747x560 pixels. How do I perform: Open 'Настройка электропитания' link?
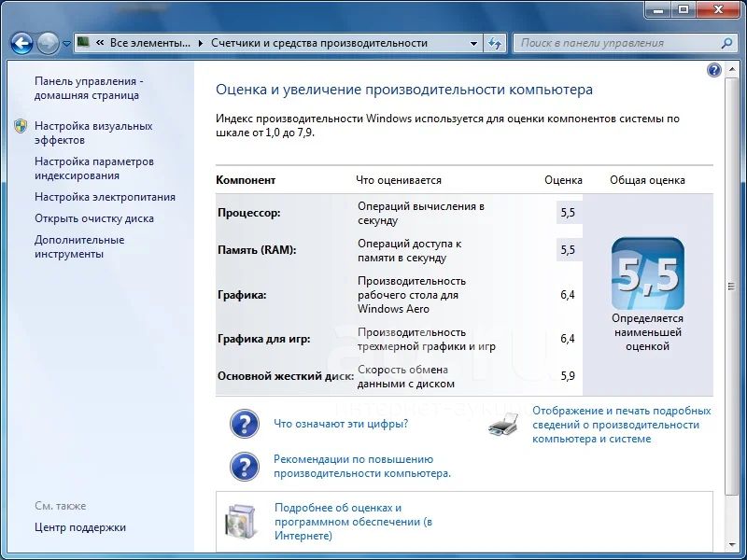pyautogui.click(x=105, y=197)
